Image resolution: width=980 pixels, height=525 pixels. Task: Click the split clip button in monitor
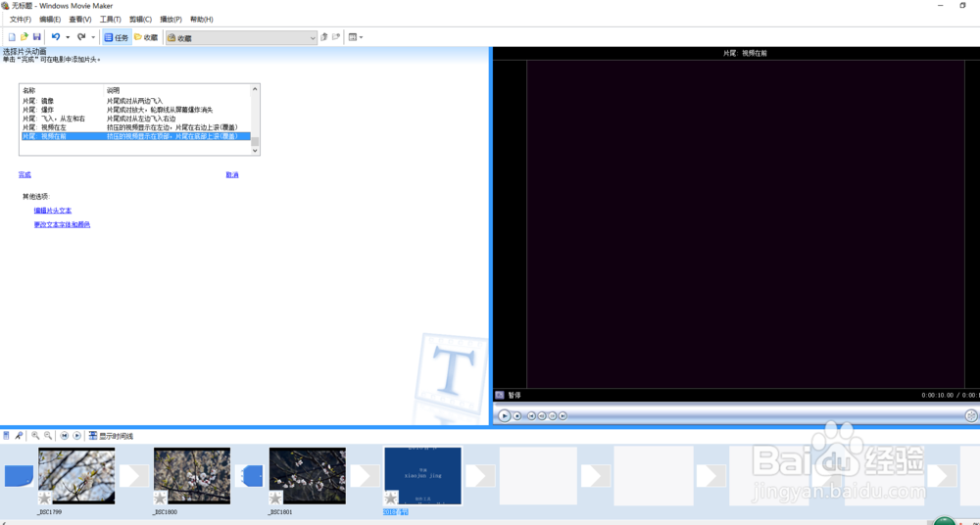[x=970, y=415]
